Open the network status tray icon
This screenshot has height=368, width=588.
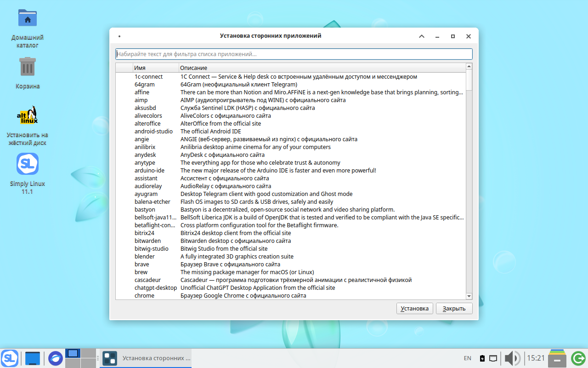pyautogui.click(x=493, y=358)
